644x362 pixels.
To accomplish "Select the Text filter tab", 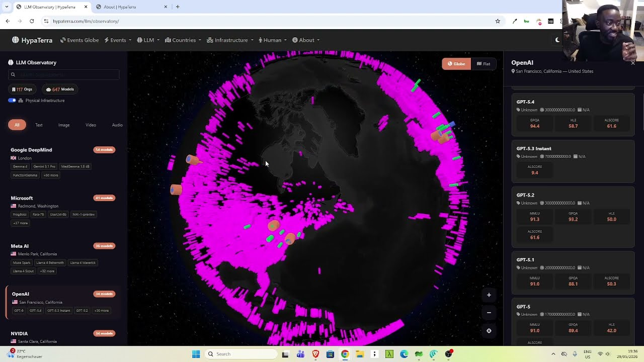I will 39,125.
